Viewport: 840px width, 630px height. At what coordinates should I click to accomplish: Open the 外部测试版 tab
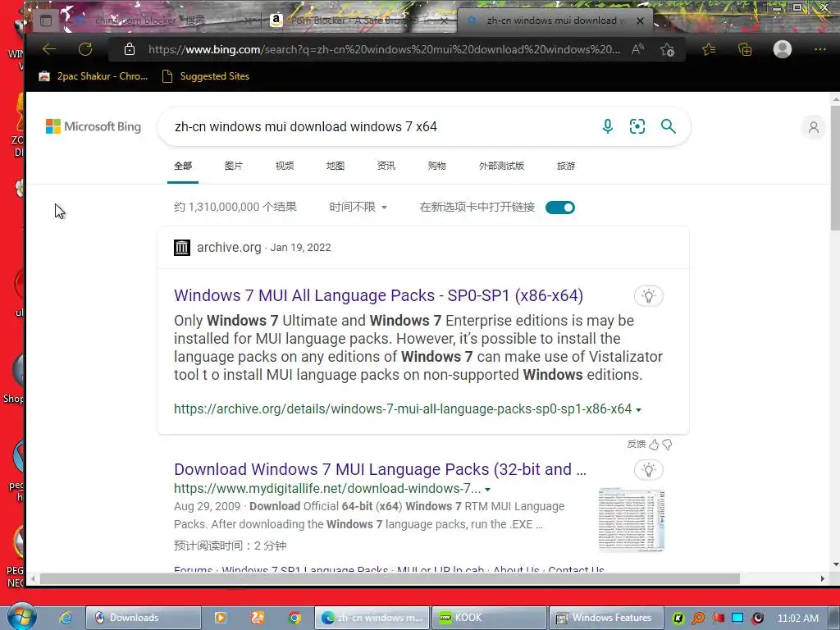[501, 166]
